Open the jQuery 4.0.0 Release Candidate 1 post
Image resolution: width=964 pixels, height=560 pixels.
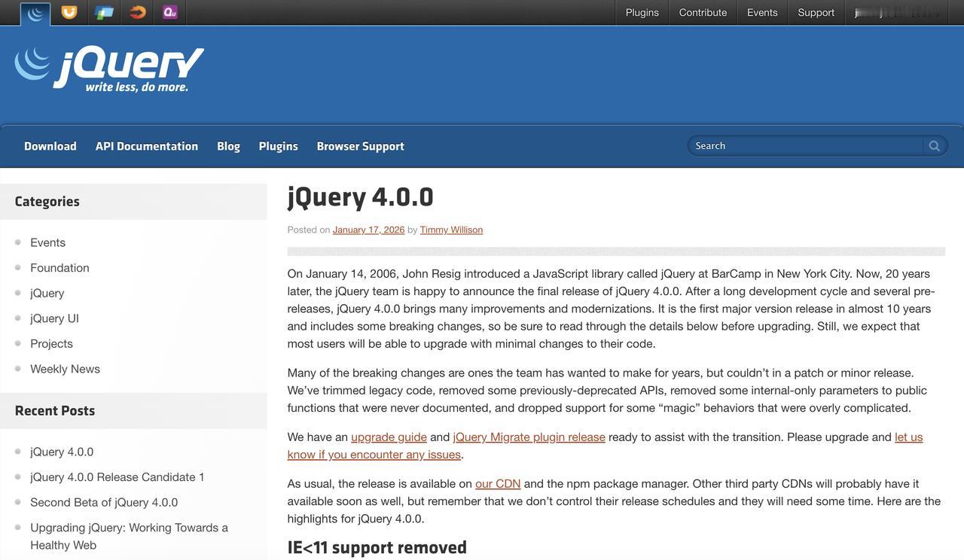click(x=117, y=476)
